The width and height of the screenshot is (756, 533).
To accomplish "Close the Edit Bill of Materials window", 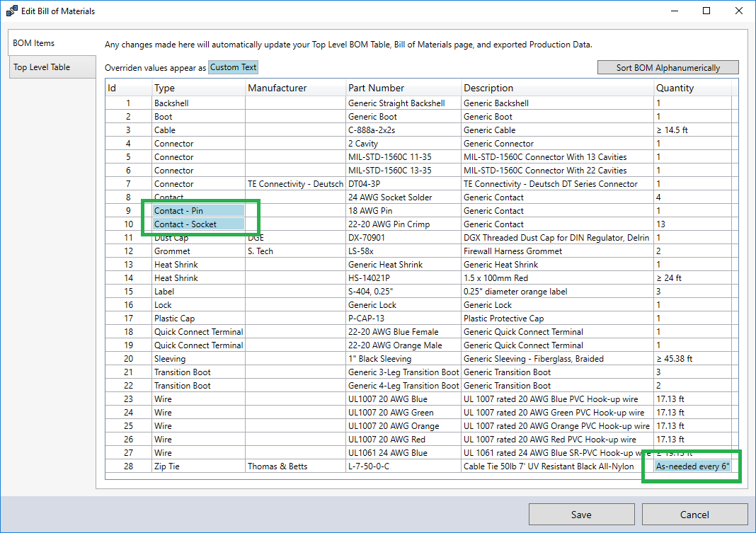I will pyautogui.click(x=738, y=11).
